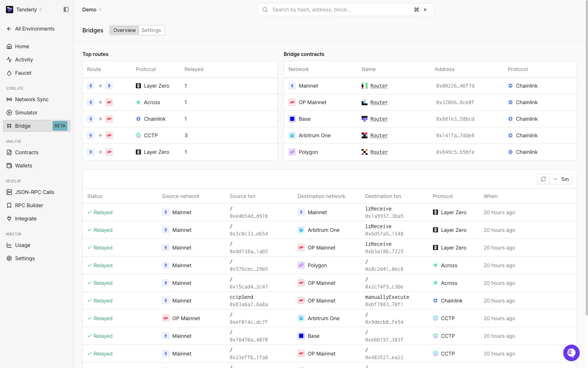
Task: Open Home in the sidebar
Action: click(x=37, y=46)
